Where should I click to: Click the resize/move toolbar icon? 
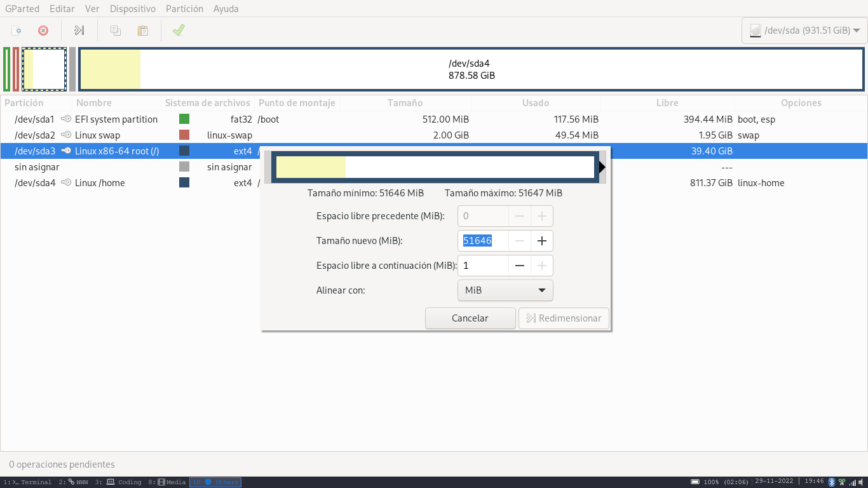point(79,30)
